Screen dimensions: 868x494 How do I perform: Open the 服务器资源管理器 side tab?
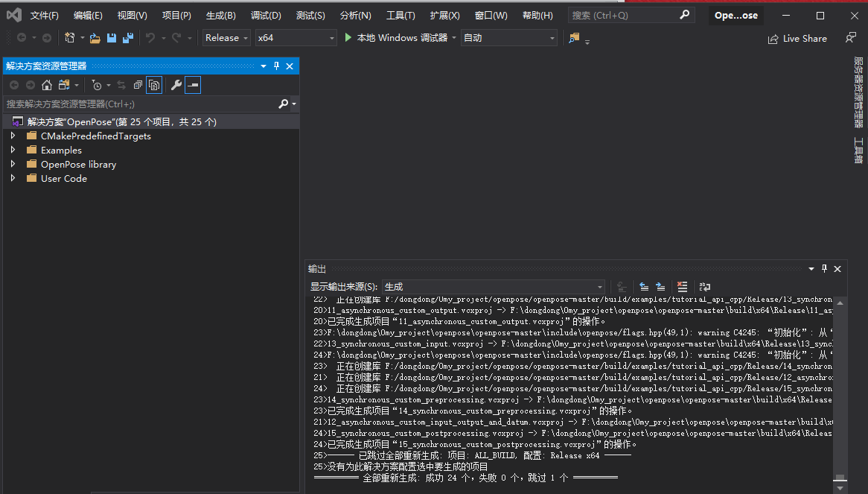[x=858, y=92]
